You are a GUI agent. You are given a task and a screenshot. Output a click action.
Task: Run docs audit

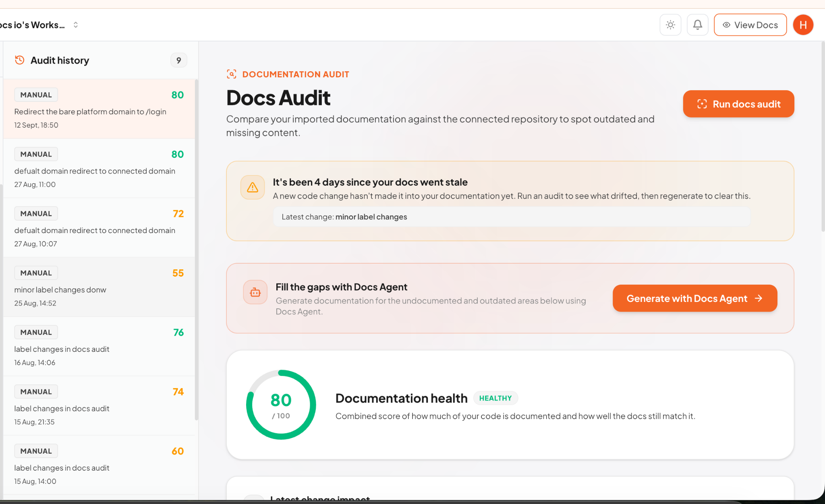(x=738, y=104)
